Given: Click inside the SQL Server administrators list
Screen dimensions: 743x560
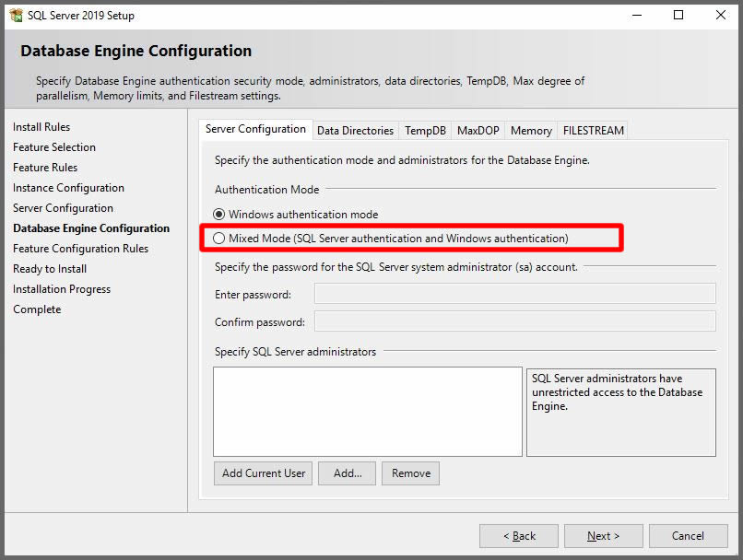Looking at the screenshot, I should tap(367, 412).
